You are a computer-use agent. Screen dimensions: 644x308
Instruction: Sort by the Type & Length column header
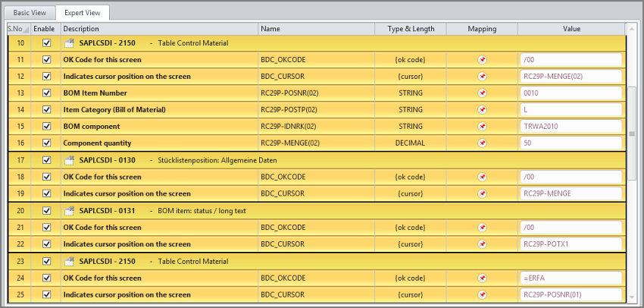point(411,29)
